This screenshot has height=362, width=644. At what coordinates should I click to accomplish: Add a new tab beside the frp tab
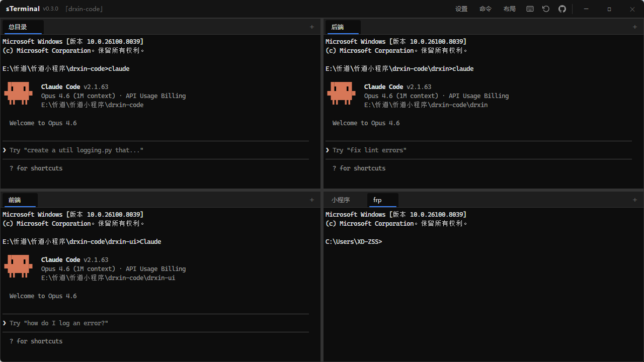coord(635,200)
